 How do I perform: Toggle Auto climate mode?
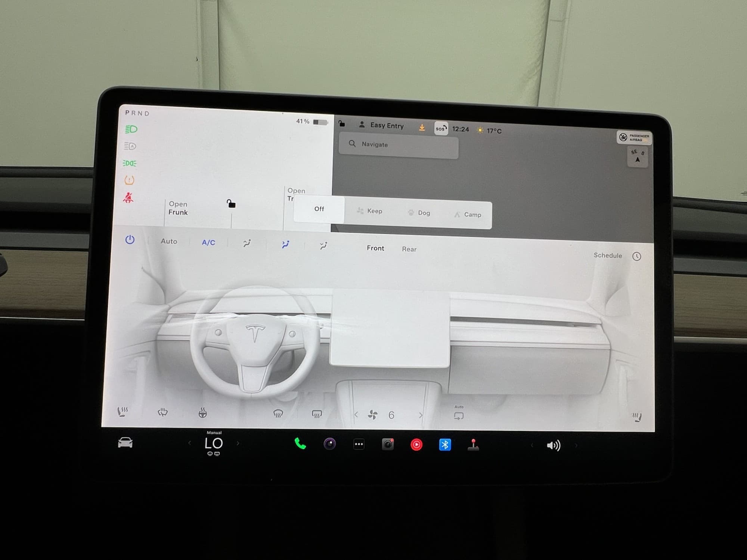click(x=169, y=242)
